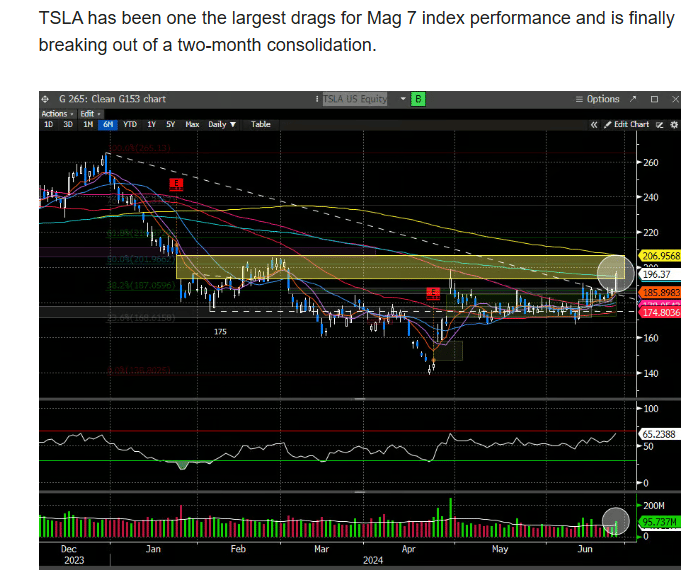This screenshot has width=700, height=587.
Task: Switch to the Table view
Action: (260, 125)
